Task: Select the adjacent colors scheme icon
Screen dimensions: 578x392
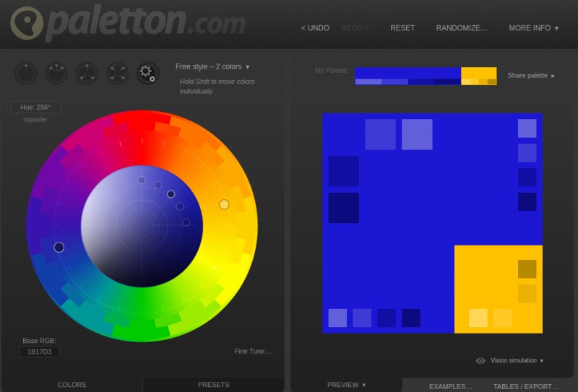Action: (x=56, y=73)
